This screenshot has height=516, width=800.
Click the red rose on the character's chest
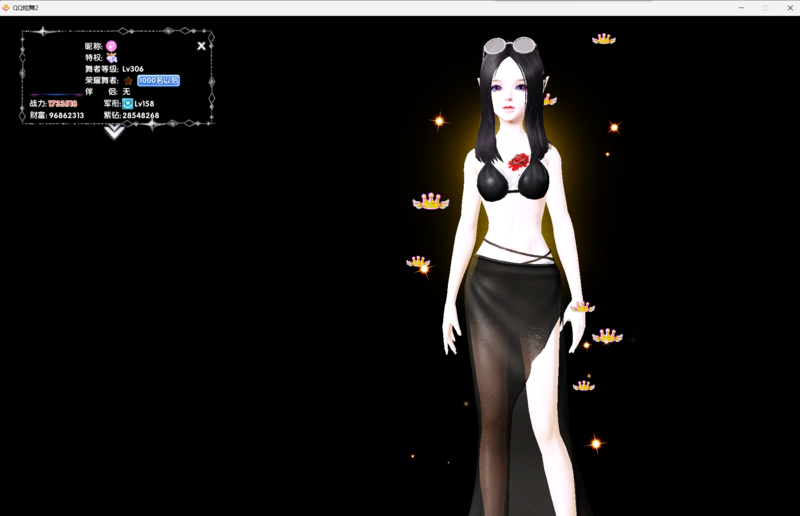tap(519, 162)
